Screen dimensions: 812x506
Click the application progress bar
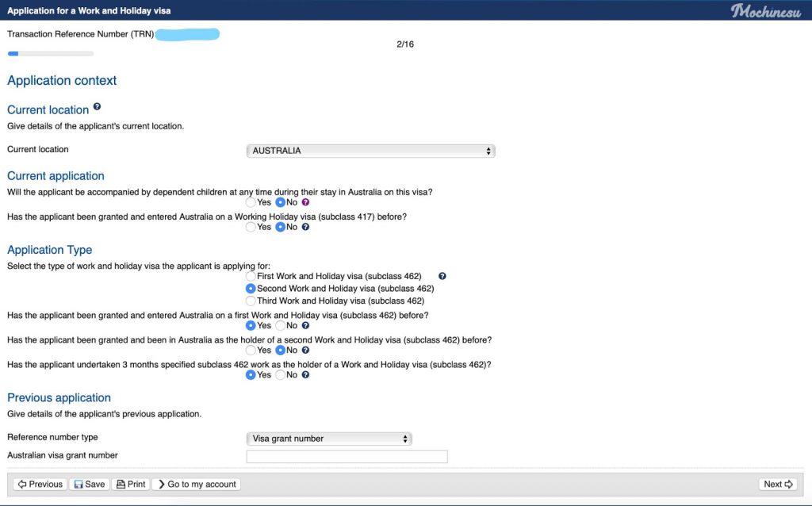point(50,54)
